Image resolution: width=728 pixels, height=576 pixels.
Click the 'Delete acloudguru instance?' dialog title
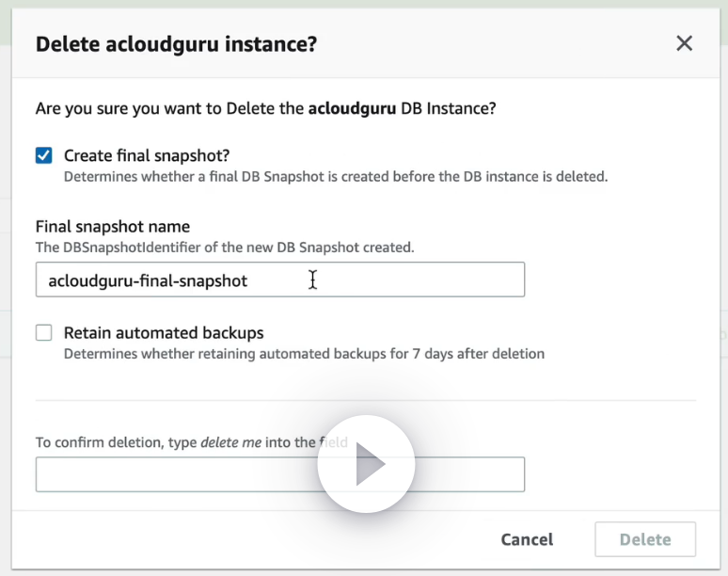click(176, 43)
